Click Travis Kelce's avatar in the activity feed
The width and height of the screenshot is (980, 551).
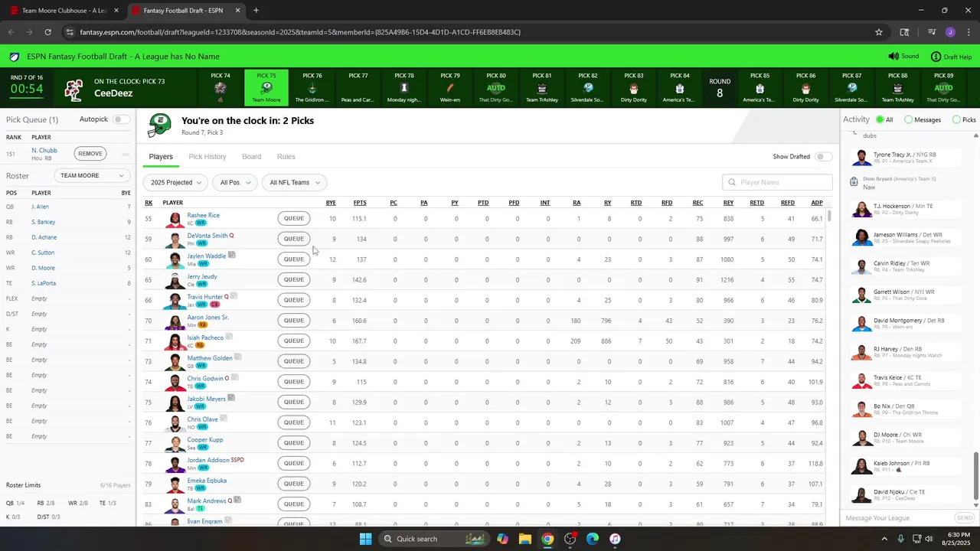862,381
